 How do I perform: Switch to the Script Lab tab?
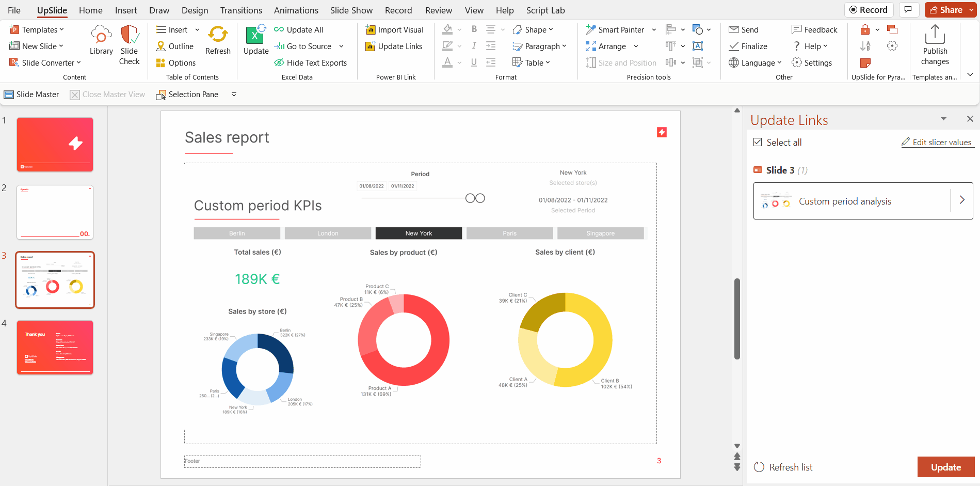click(x=545, y=10)
